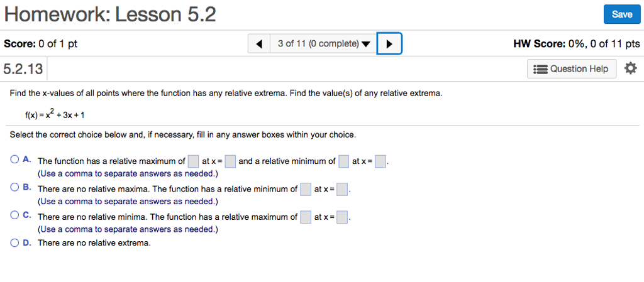Open the question number dropdown
The width and height of the screenshot is (644, 282).
click(x=366, y=44)
